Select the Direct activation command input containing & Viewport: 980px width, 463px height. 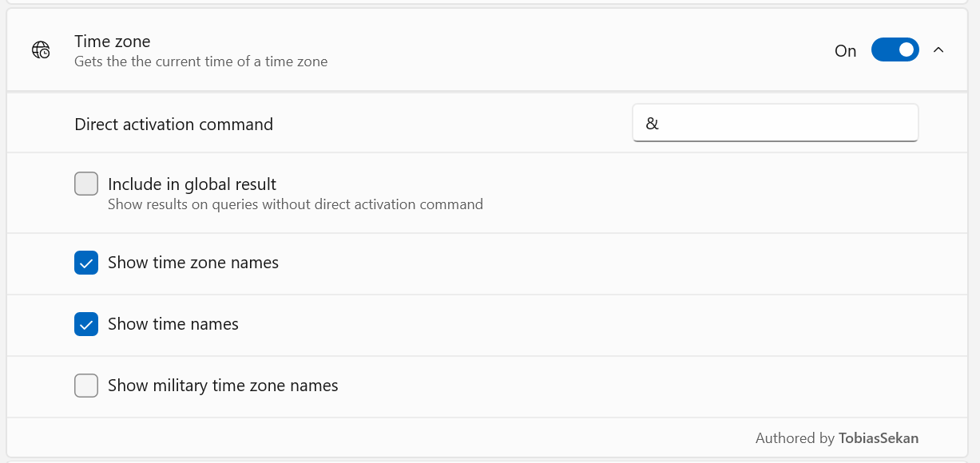tap(774, 122)
